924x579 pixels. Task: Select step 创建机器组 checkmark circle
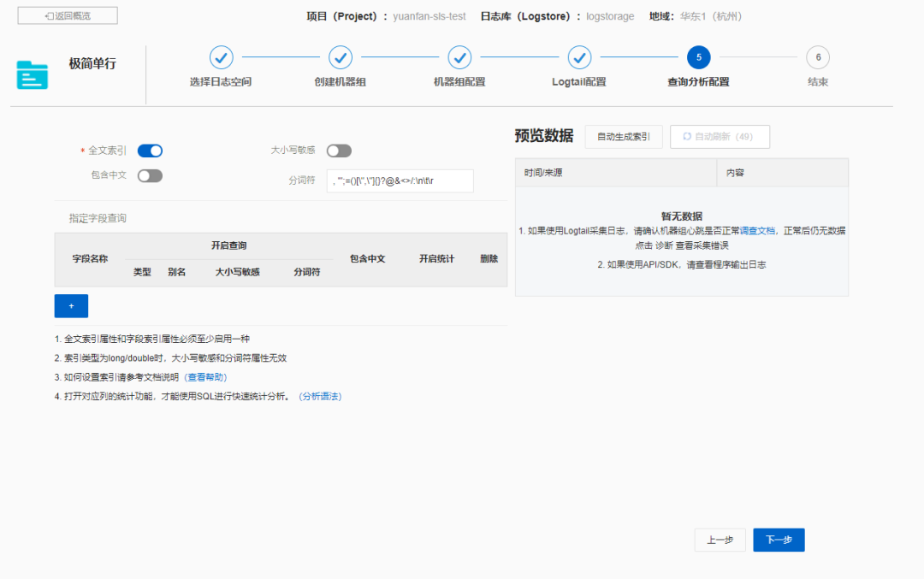pos(341,57)
